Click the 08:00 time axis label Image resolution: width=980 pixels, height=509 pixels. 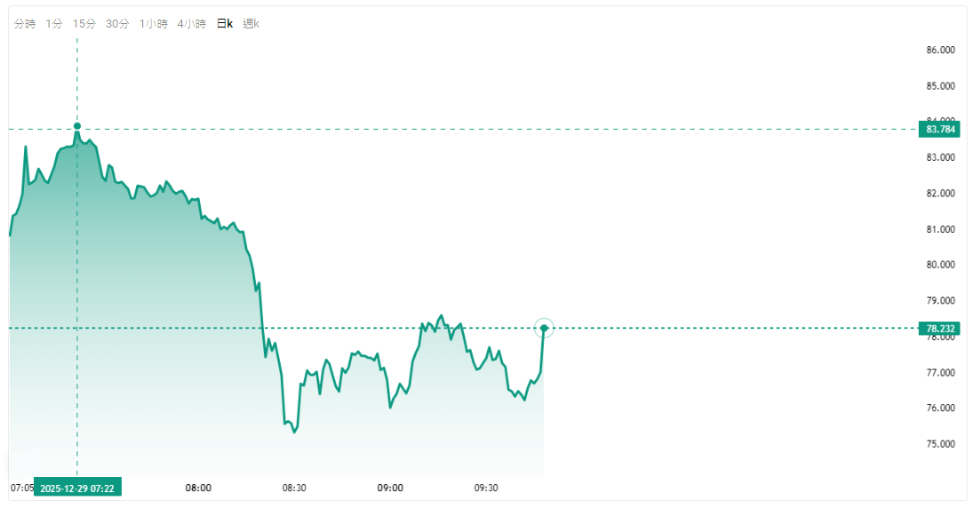198,488
